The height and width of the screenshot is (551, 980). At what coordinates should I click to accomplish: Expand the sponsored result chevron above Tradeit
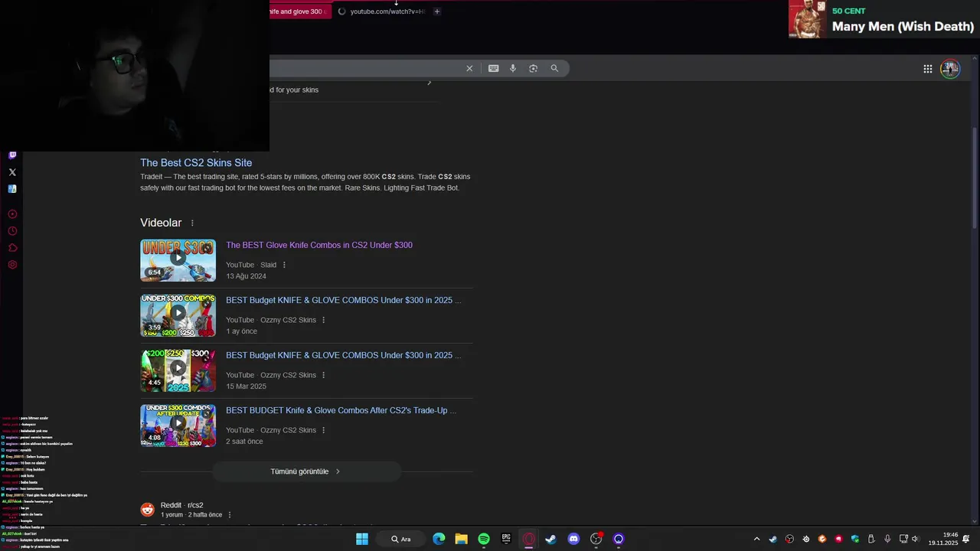430,83
